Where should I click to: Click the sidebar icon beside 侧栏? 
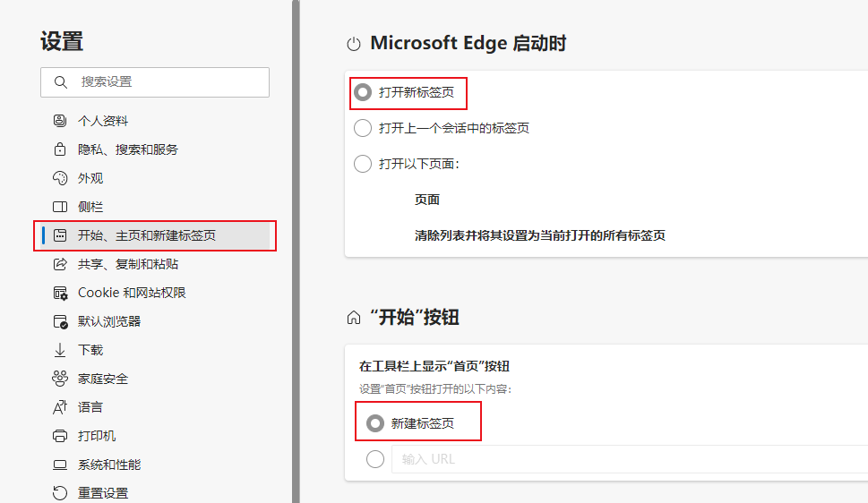pos(60,207)
